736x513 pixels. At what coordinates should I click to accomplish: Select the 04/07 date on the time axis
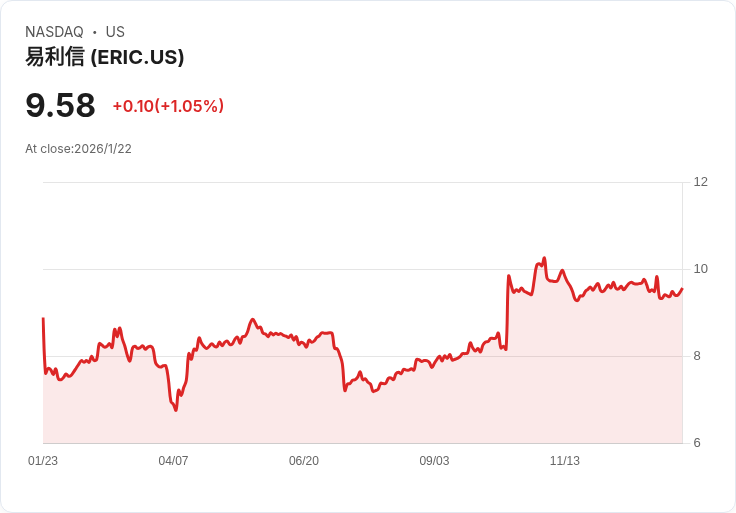pyautogui.click(x=173, y=461)
